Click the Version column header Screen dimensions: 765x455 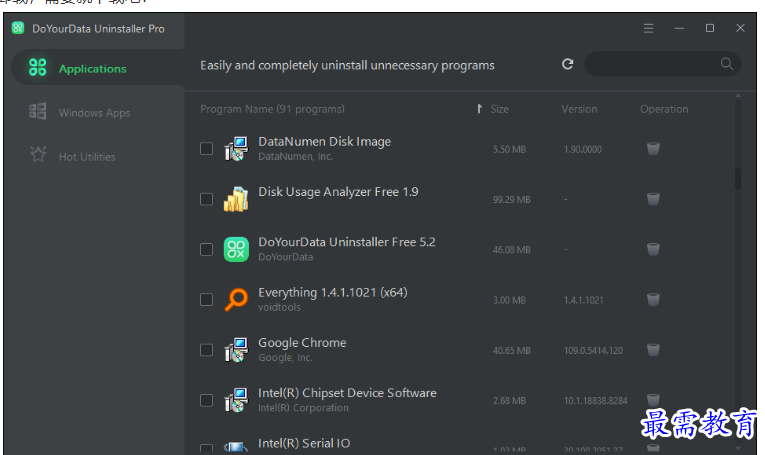(x=579, y=109)
